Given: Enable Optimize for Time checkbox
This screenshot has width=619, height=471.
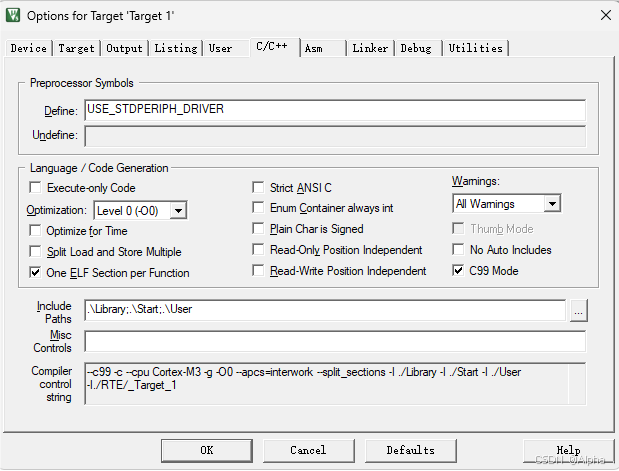Looking at the screenshot, I should pyautogui.click(x=35, y=230).
